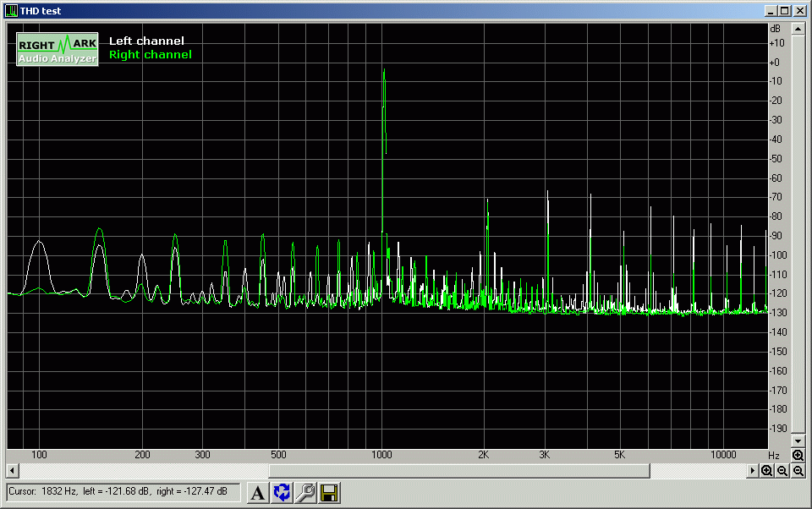Screen dimensions: 812x509
Task: Maximize the THD test window
Action: pyautogui.click(x=785, y=11)
